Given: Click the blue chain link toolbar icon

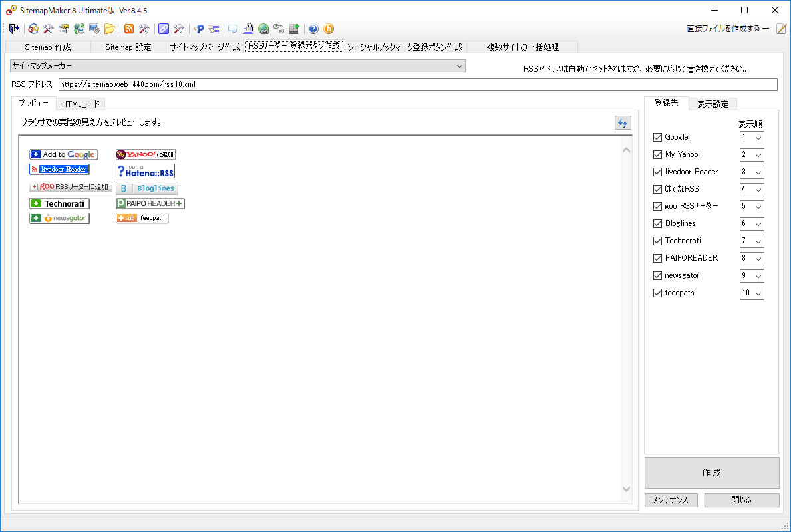Looking at the screenshot, I should coord(164,29).
